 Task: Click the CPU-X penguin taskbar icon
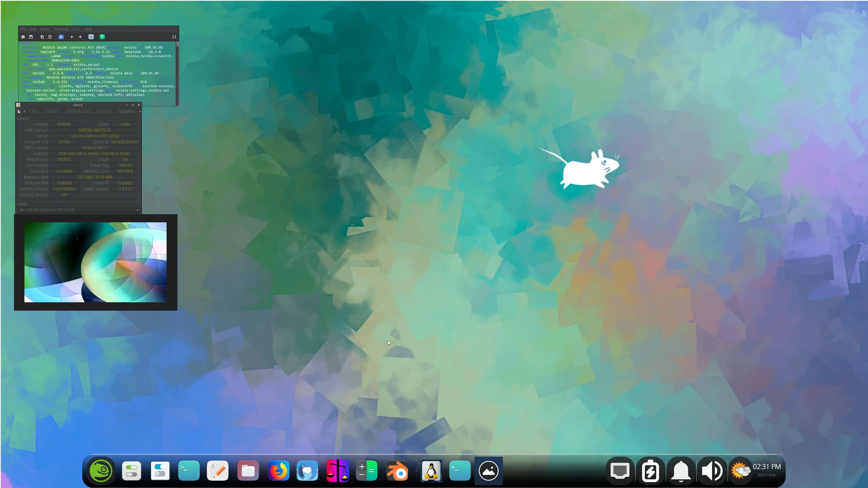coord(431,471)
